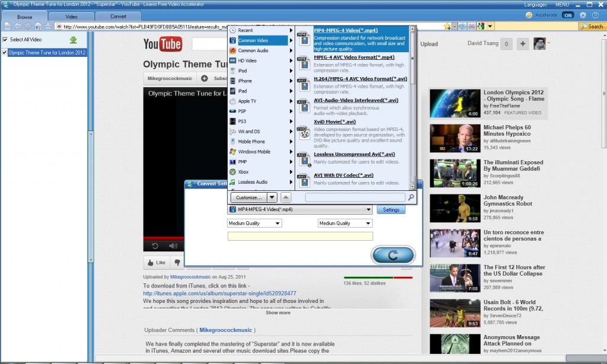Screen dimensions: 607x364
Task: Open the Usain Bolt 6 World Records thumbnail
Action: (455, 313)
